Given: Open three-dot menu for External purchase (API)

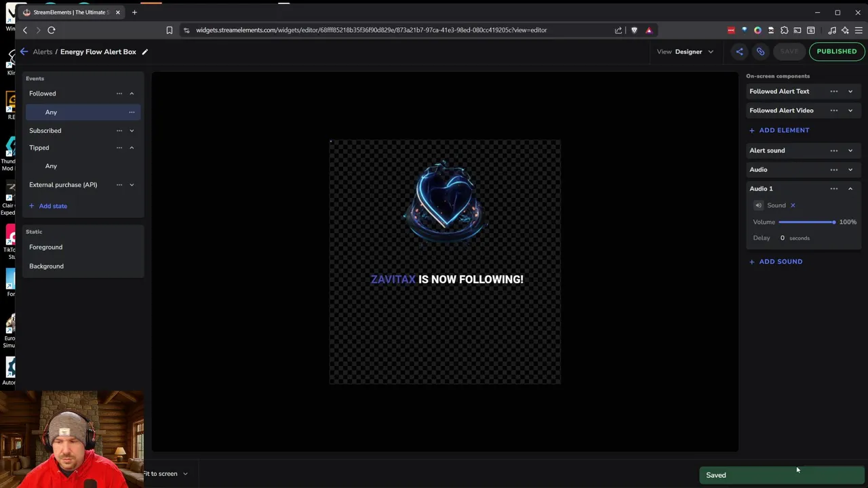Looking at the screenshot, I should tap(119, 185).
